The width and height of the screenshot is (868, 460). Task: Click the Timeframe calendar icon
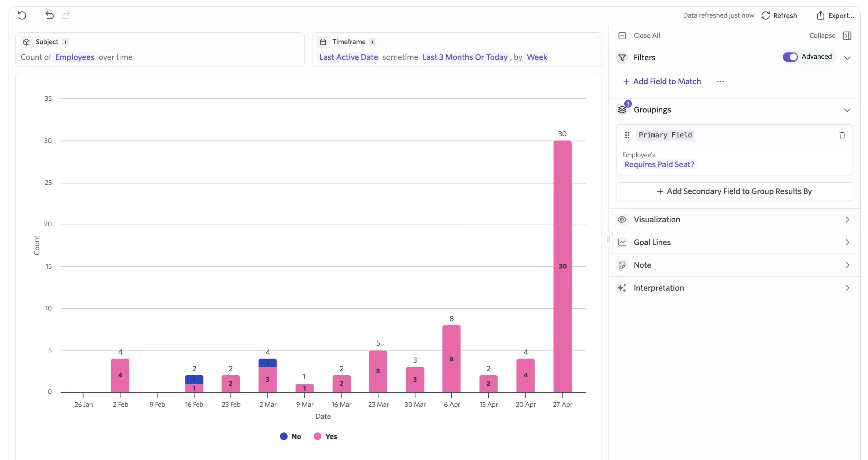(323, 42)
